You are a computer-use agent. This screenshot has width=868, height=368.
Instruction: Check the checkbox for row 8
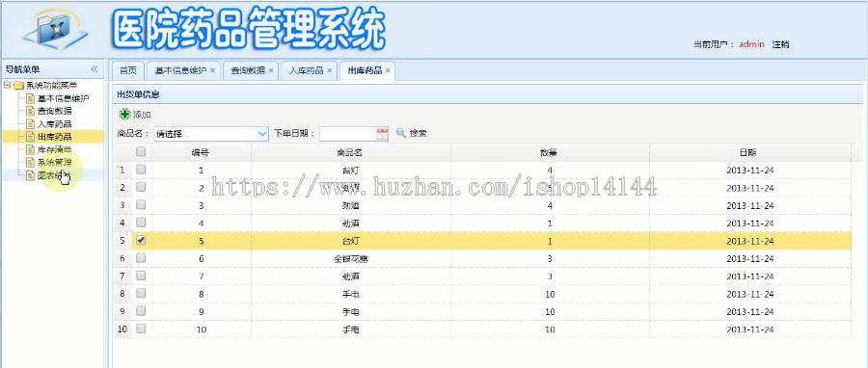pos(141,293)
